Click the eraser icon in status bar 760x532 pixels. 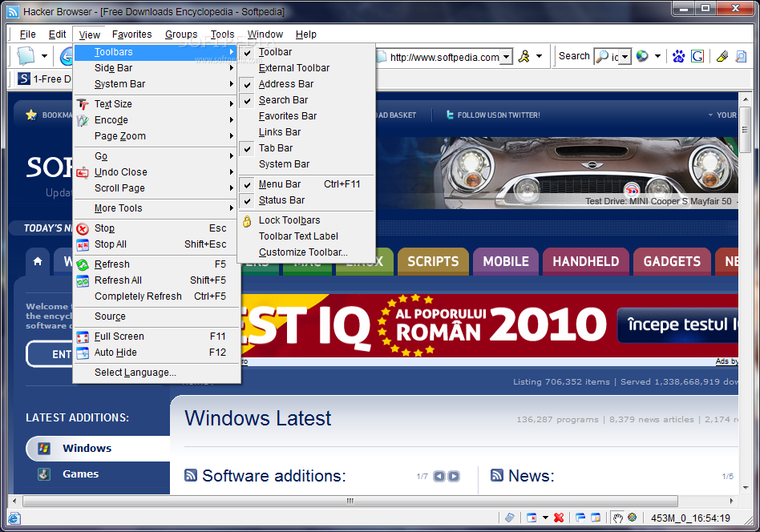509,518
